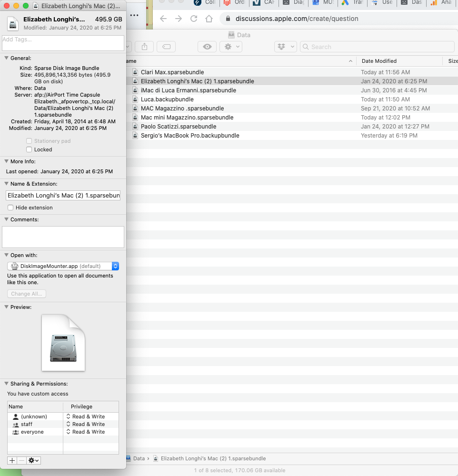Click Data in the Finder path bar
This screenshot has width=458, height=476.
point(139,458)
